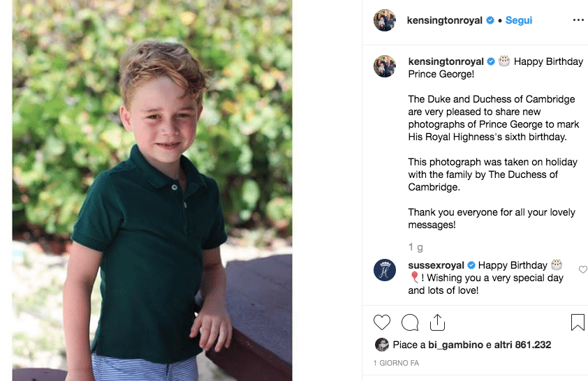This screenshot has width=588, height=381.
Task: Save the post with the bookmark icon
Action: click(x=578, y=322)
